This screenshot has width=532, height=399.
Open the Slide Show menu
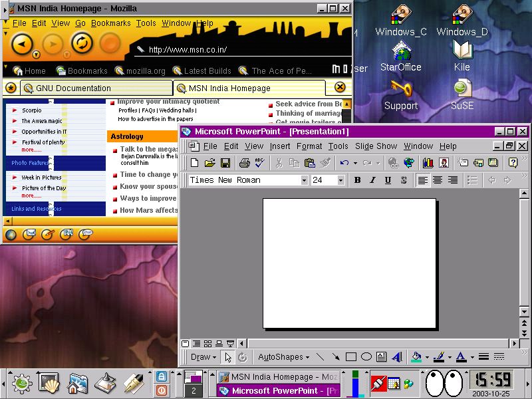click(376, 146)
